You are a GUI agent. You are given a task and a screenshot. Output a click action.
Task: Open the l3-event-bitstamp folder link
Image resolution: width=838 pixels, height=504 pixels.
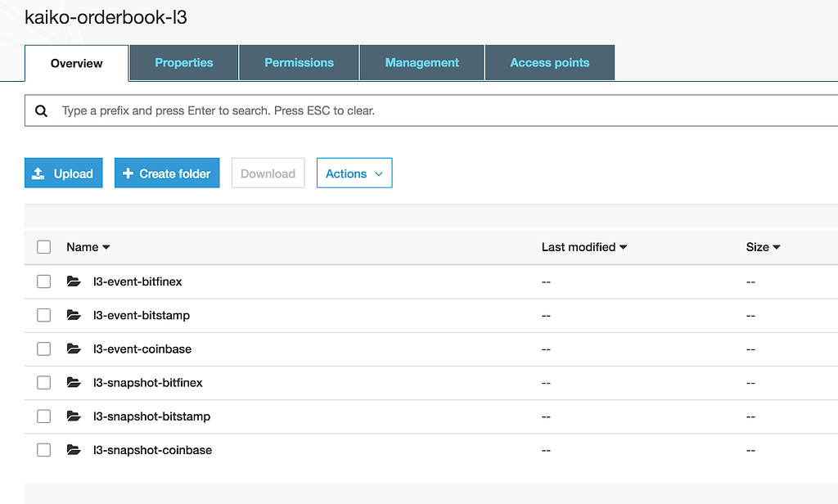click(x=141, y=315)
